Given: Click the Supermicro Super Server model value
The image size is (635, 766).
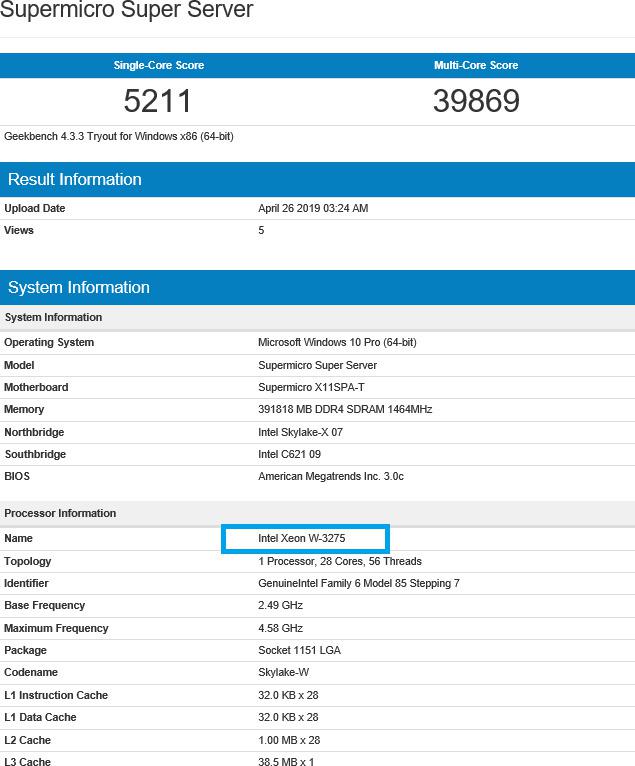Looking at the screenshot, I should click(x=318, y=365).
